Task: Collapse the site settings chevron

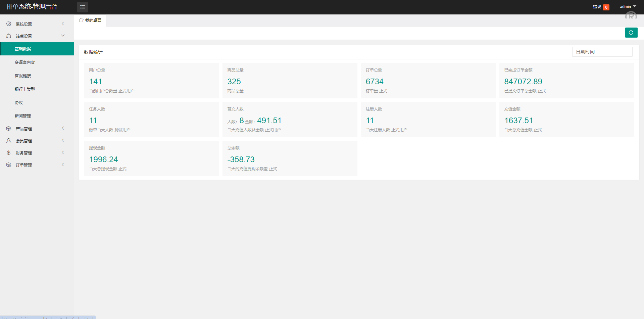Action: pyautogui.click(x=63, y=36)
